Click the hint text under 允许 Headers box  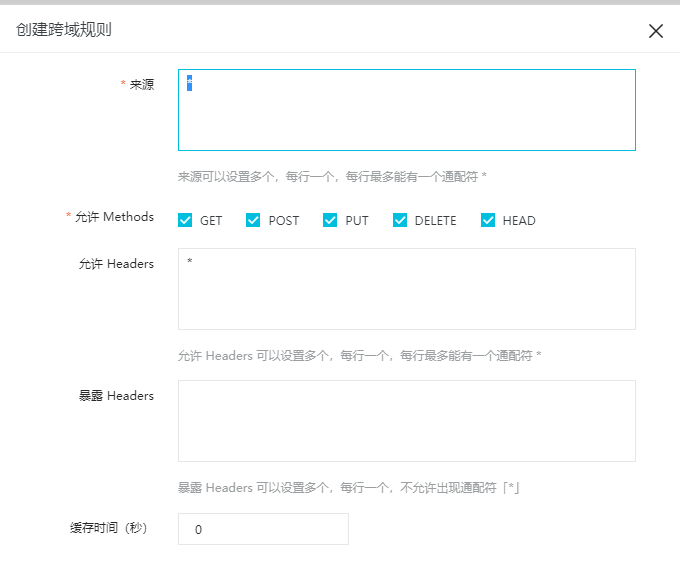359,356
